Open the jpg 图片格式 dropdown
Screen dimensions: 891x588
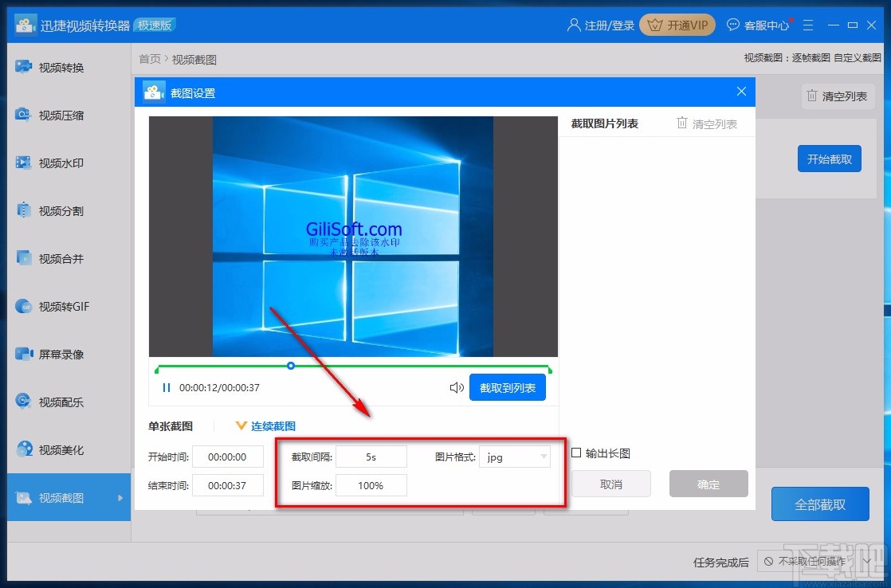[515, 457]
